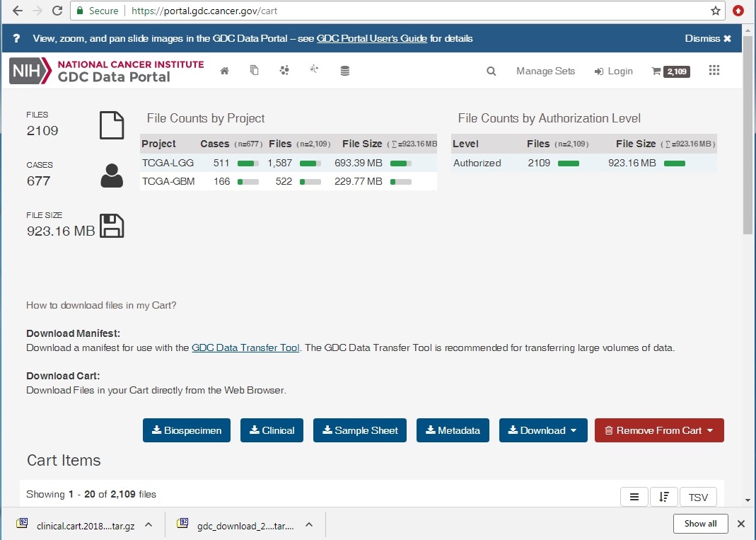Close the downloads bar
The height and width of the screenshot is (540, 756).
point(741,524)
